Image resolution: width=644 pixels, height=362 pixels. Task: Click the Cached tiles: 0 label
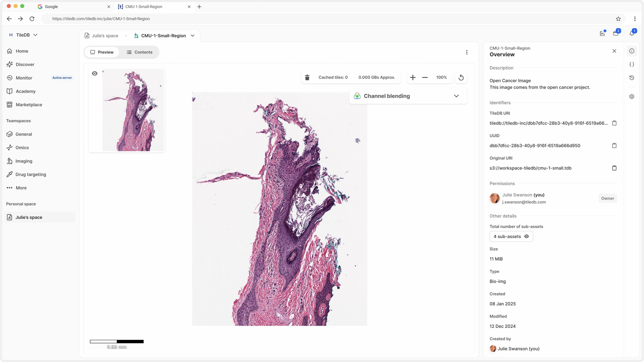(333, 77)
